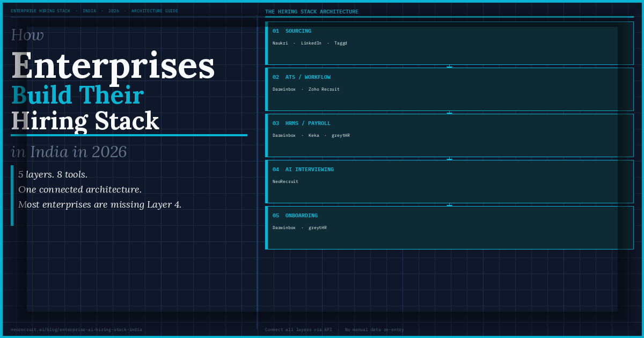Image resolution: width=644 pixels, height=338 pixels.
Task: Click "LinkedIn" in the Sourcing layer
Action: [x=311, y=43]
